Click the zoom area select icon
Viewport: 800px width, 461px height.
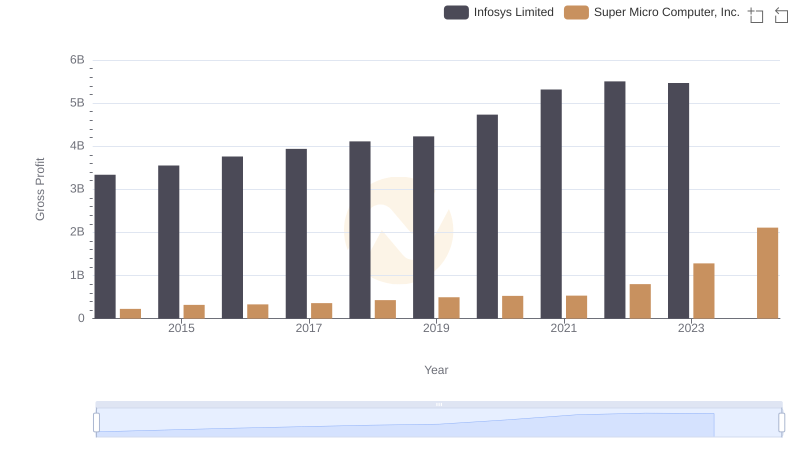(756, 15)
